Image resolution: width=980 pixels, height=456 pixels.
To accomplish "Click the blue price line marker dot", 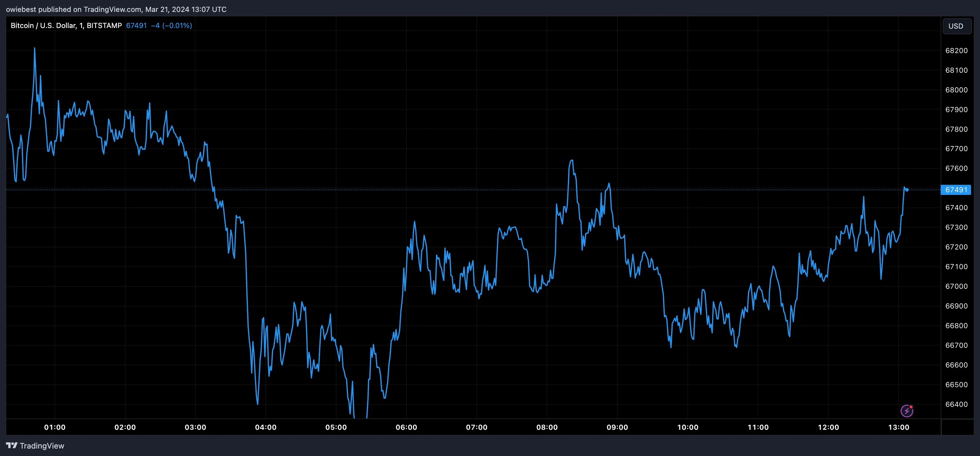I will (x=907, y=189).
